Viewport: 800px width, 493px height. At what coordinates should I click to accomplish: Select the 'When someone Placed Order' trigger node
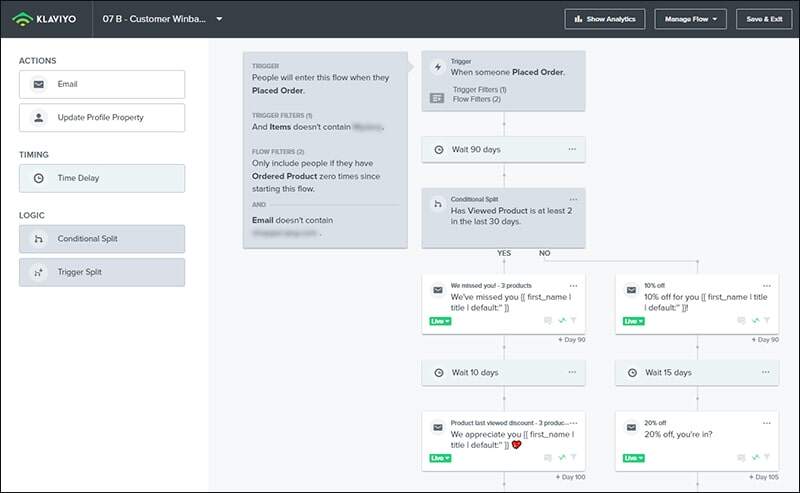click(503, 81)
